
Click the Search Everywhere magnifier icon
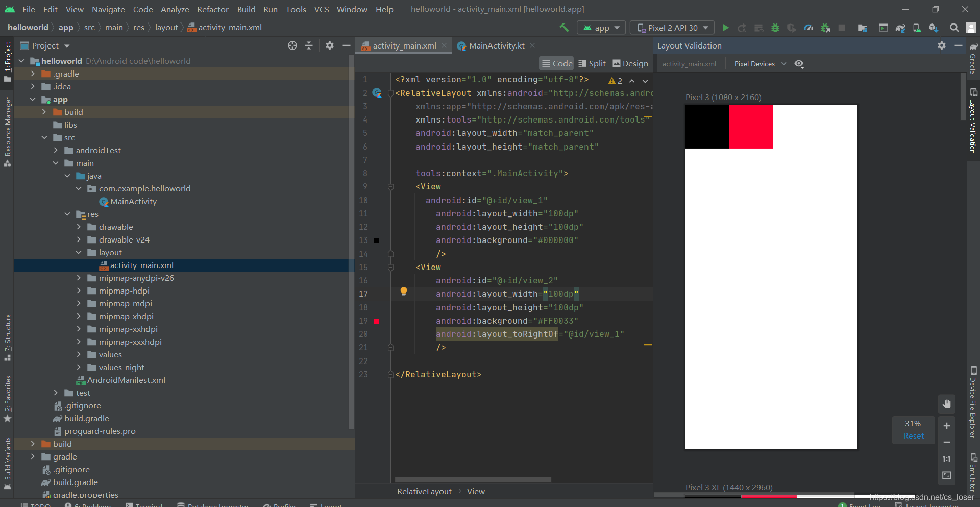954,28
